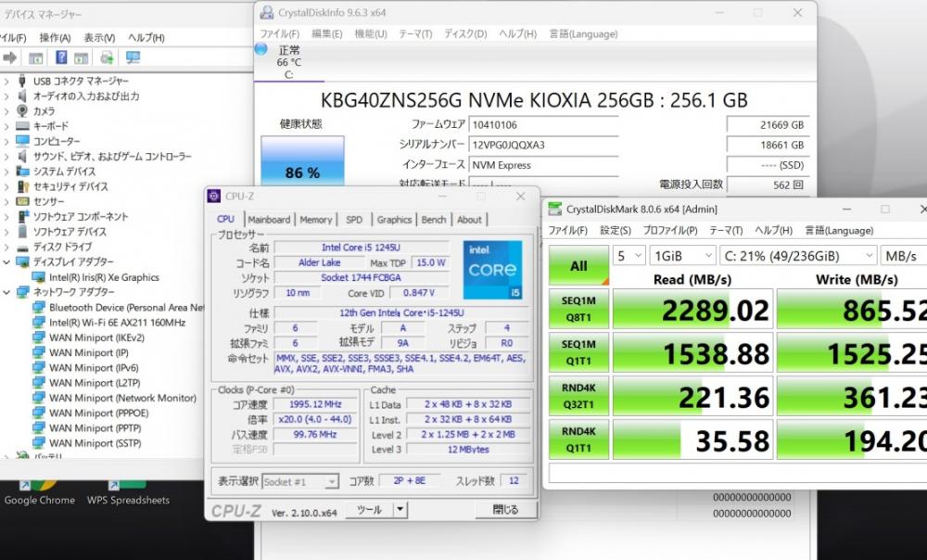Switch to the Memory tab in CPU-Z
The height and width of the screenshot is (560, 927).
pyautogui.click(x=316, y=220)
